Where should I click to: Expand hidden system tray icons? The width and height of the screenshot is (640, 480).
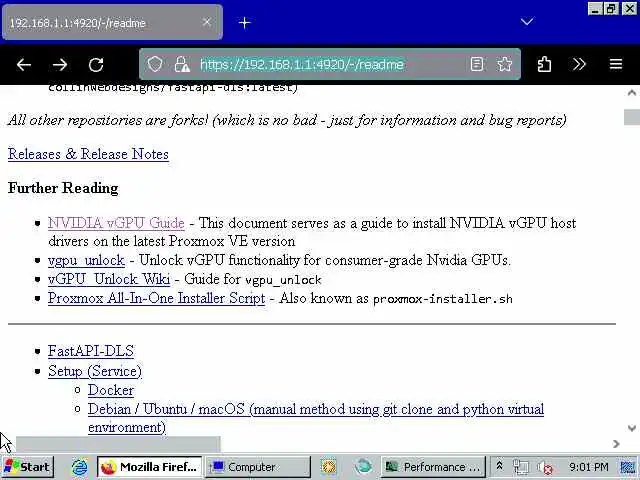(x=499, y=466)
